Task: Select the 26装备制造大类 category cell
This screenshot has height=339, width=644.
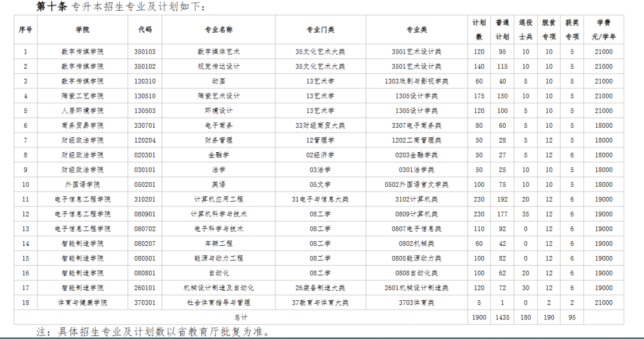Action: (320, 288)
